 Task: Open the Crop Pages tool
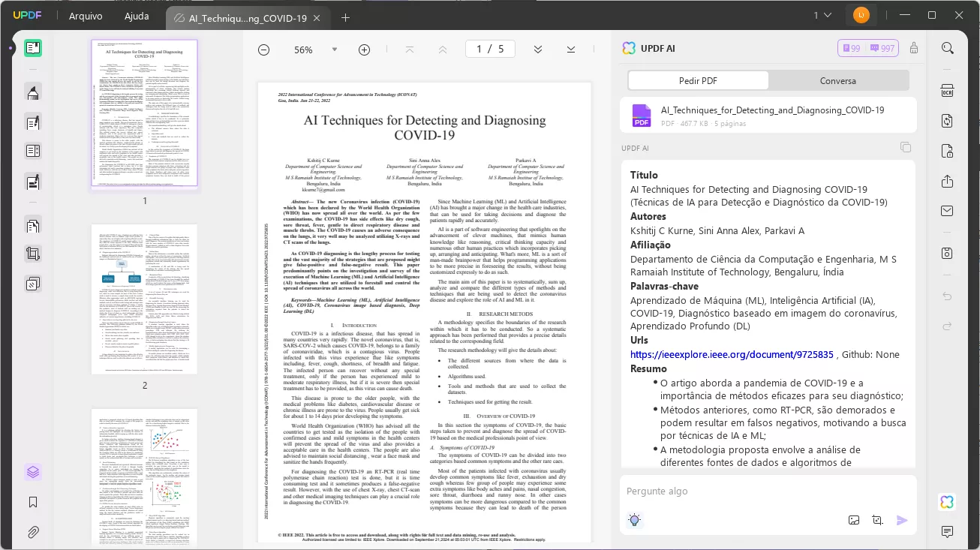[x=33, y=254]
